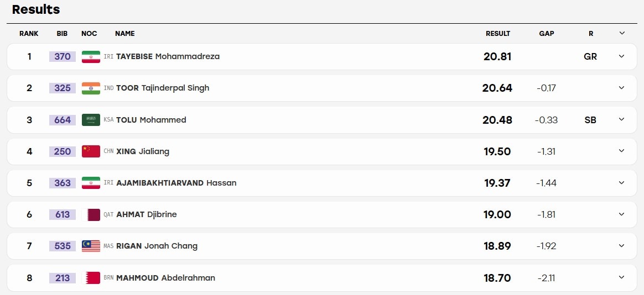Click the Iran flag beside TAYEBISE Mohammadreza
This screenshot has height=295, width=644.
click(91, 56)
